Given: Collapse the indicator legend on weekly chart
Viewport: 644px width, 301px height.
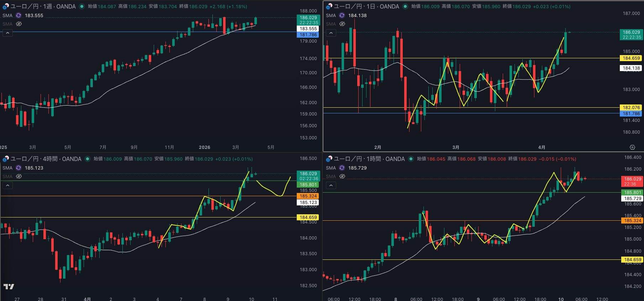Looking at the screenshot, I should click(x=7, y=33).
